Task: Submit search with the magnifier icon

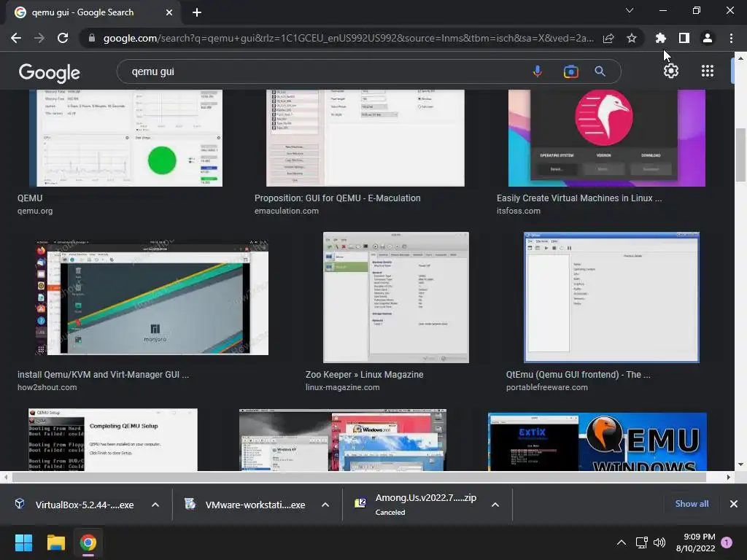Action: tap(600, 71)
